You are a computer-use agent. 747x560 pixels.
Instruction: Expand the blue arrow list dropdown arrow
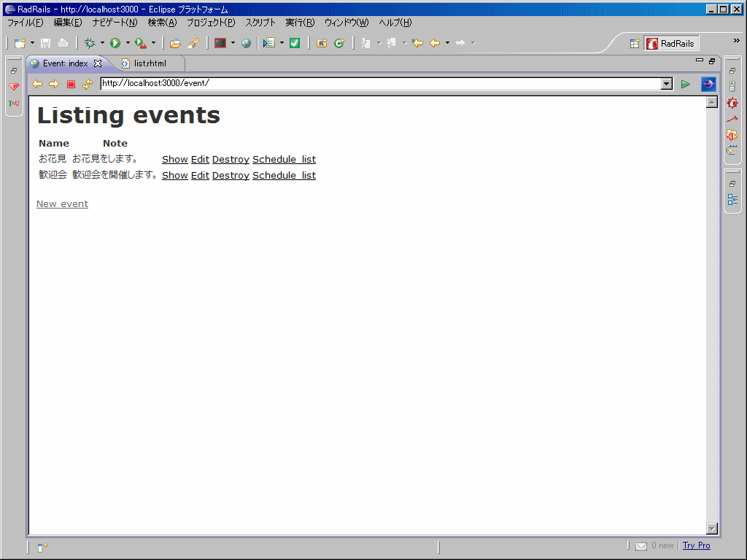tap(282, 43)
